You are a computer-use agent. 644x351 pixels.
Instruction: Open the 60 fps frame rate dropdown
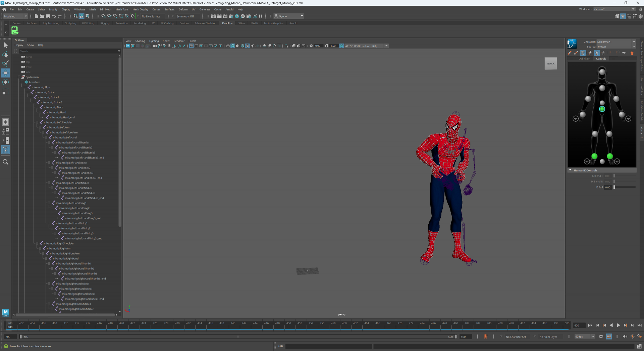[585, 337]
